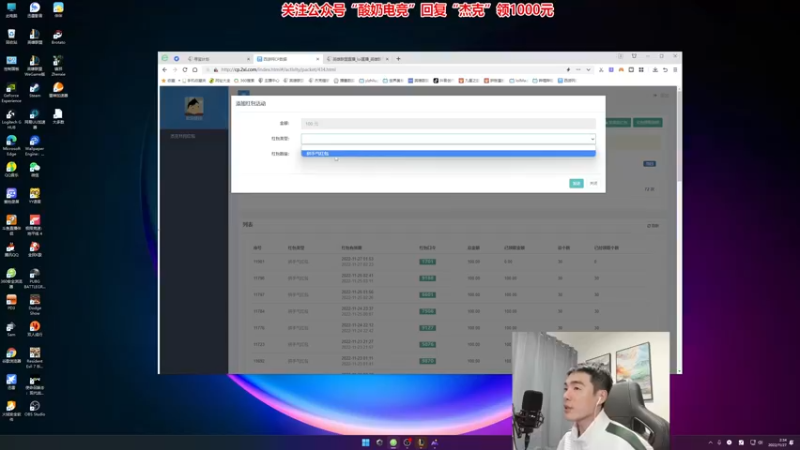Open Brotato desktop shortcut
Image resolution: width=800 pixels, height=450 pixels.
58,37
